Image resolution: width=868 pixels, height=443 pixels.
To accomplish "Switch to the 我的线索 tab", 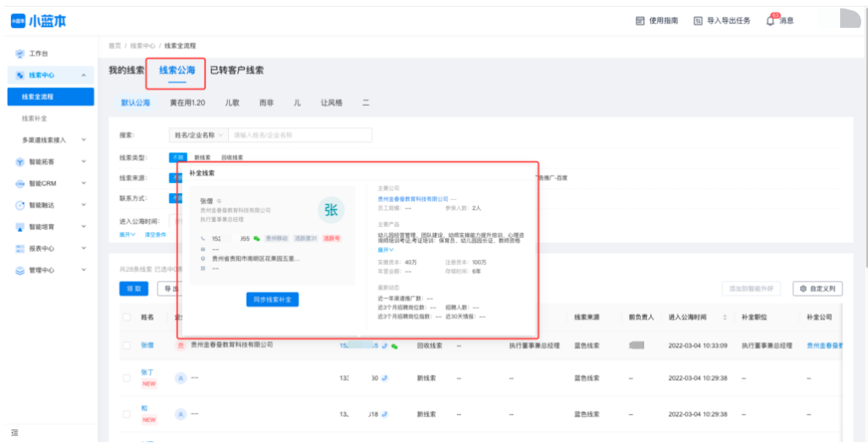I will (x=125, y=70).
